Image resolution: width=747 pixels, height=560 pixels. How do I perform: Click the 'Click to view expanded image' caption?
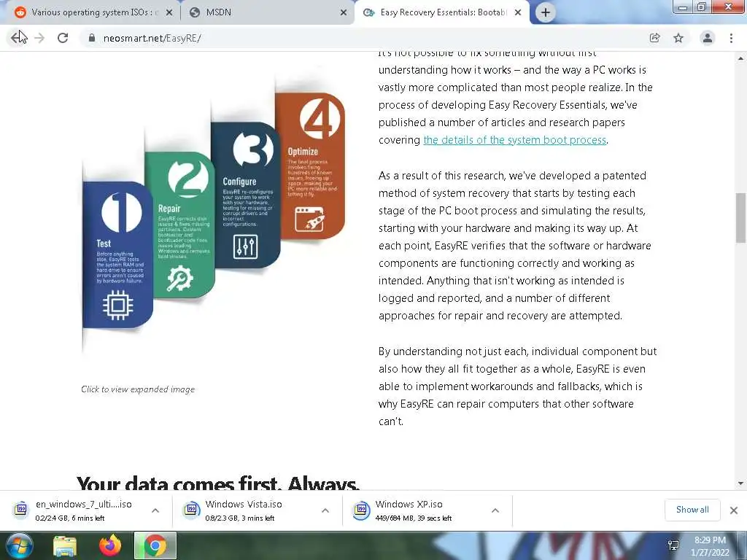(138, 389)
